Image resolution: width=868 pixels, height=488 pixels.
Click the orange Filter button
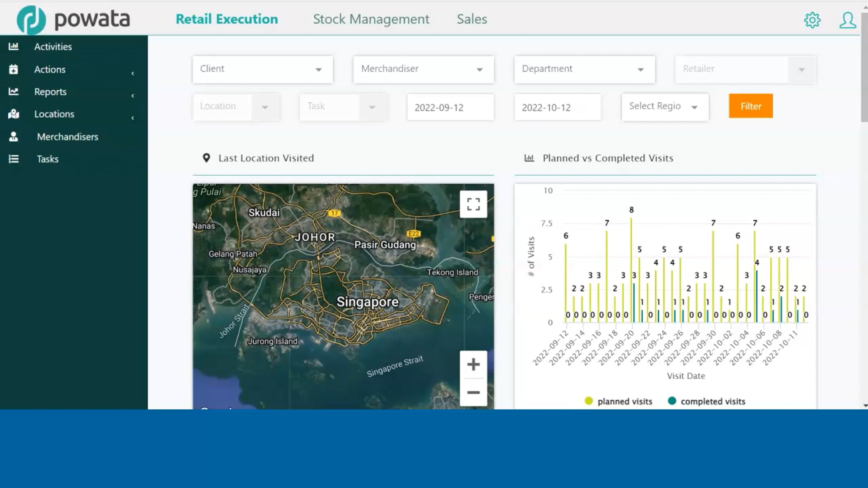click(x=751, y=106)
